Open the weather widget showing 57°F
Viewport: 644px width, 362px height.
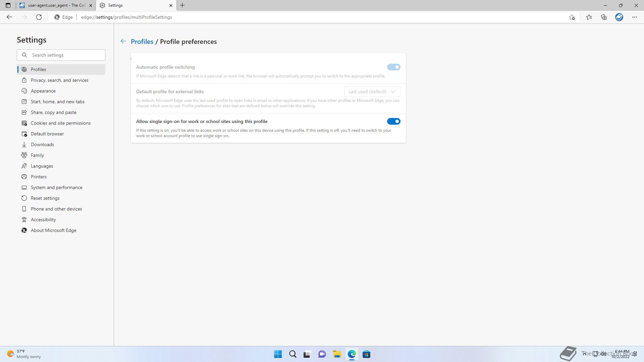24,354
